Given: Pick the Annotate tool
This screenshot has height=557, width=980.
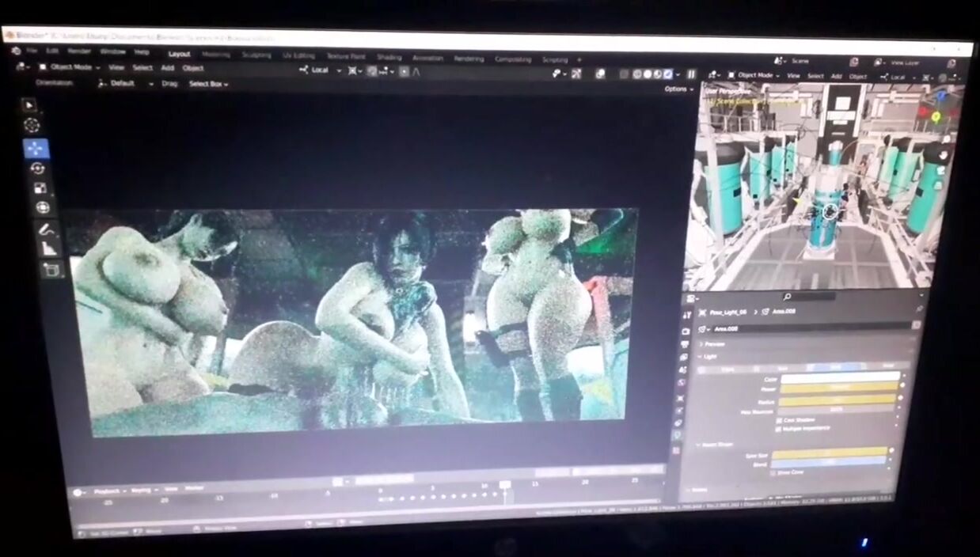Looking at the screenshot, I should pos(45,229).
